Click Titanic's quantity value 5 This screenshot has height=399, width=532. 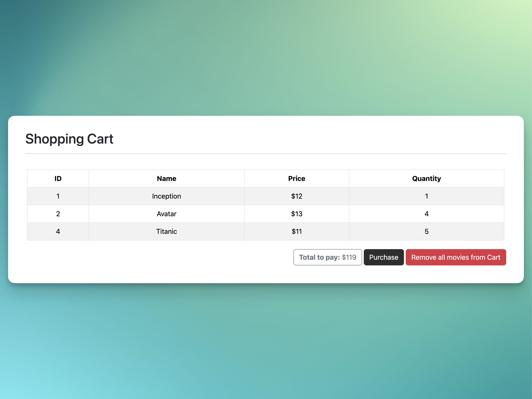coord(426,231)
